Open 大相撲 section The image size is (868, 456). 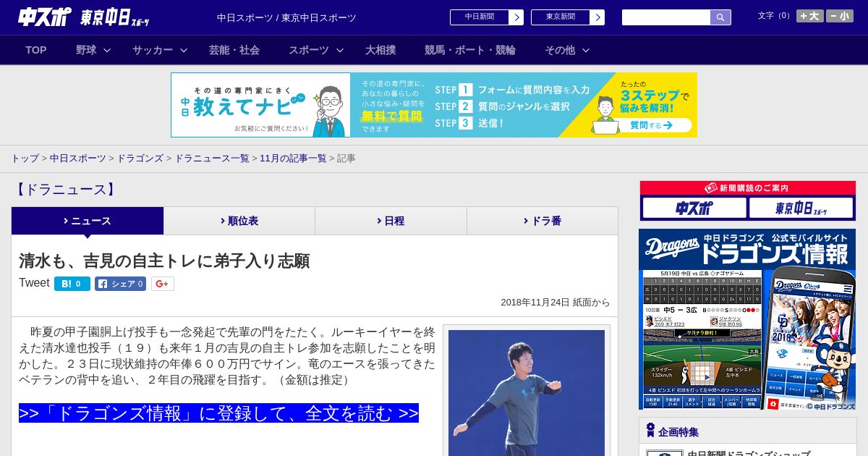[380, 50]
